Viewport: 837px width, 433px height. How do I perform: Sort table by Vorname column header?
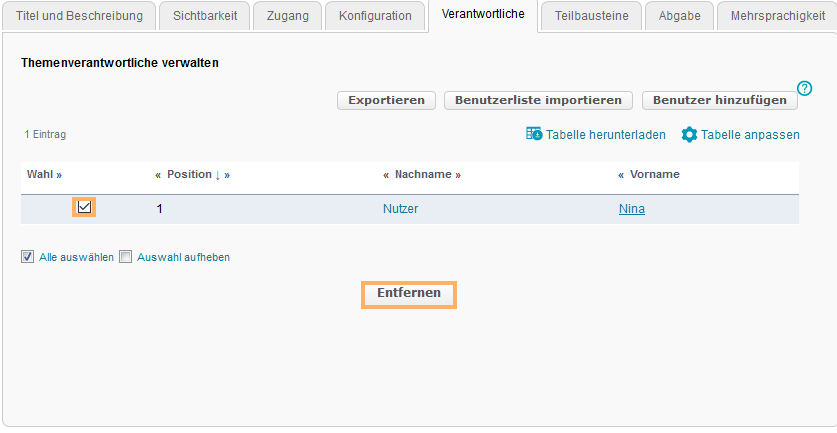(654, 175)
